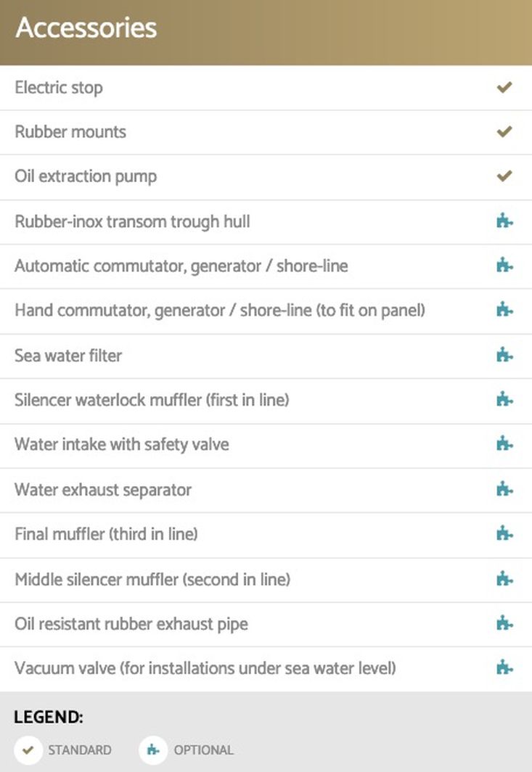Image resolution: width=532 pixels, height=772 pixels.
Task: Click the checkmark next to Oil extraction pump
Action: [x=504, y=176]
